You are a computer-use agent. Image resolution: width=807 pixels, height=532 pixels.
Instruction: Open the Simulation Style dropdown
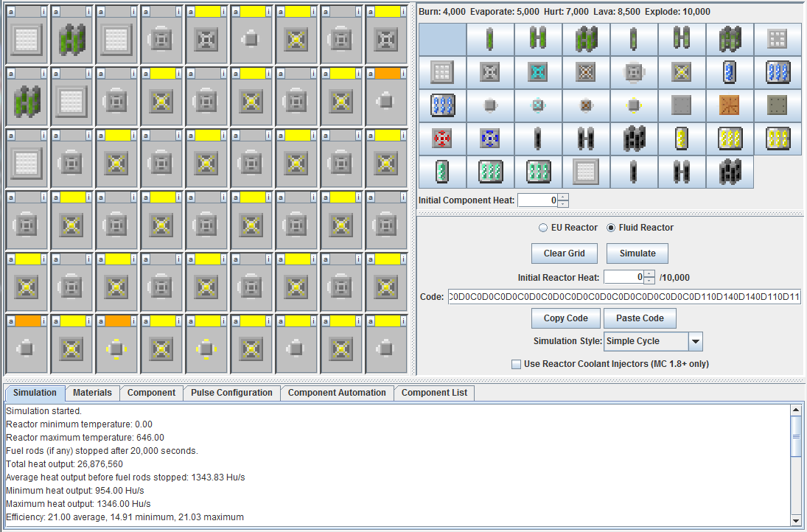696,342
